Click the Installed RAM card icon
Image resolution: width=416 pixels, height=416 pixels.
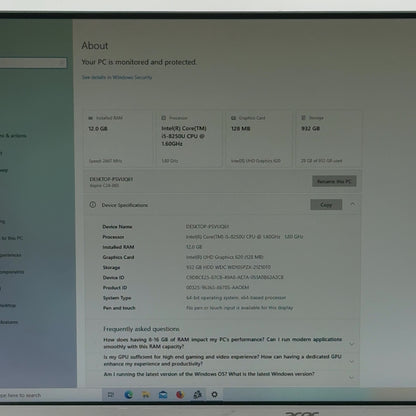click(90, 118)
